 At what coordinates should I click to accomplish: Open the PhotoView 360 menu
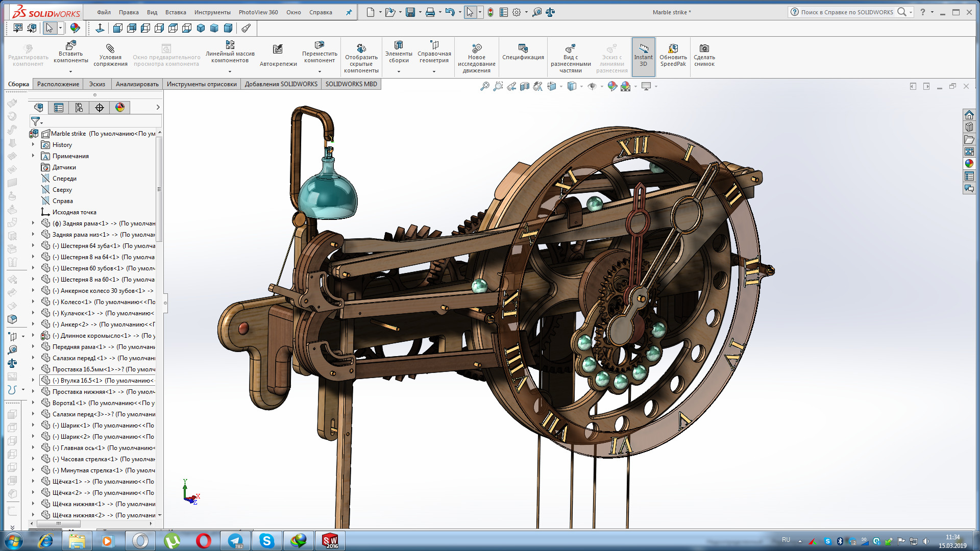coord(258,12)
